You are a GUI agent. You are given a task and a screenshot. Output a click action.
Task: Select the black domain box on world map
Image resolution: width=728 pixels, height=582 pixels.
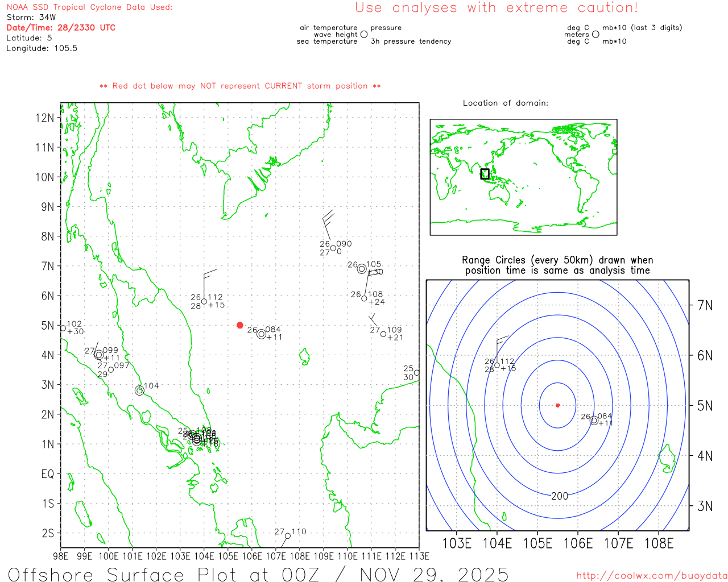(x=485, y=174)
